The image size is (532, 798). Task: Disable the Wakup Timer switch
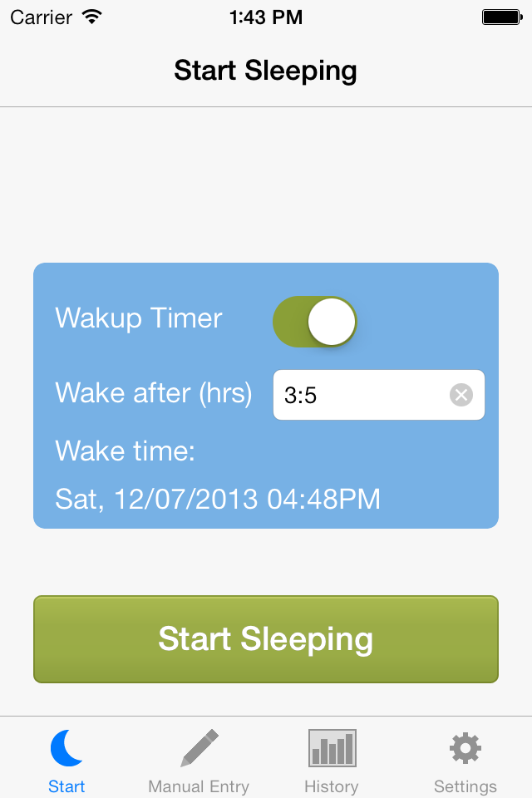(314, 322)
